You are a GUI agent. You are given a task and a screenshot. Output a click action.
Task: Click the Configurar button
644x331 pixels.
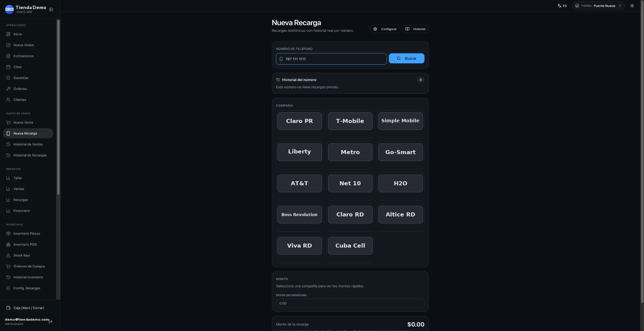click(x=385, y=29)
